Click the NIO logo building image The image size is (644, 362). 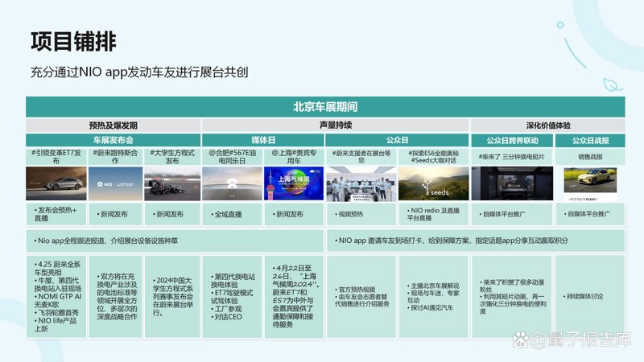click(x=232, y=183)
